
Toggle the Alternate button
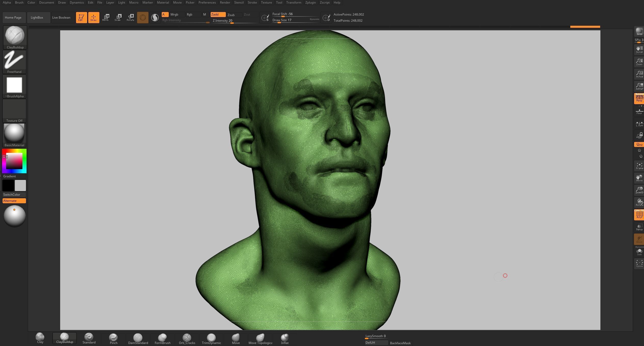(x=14, y=201)
